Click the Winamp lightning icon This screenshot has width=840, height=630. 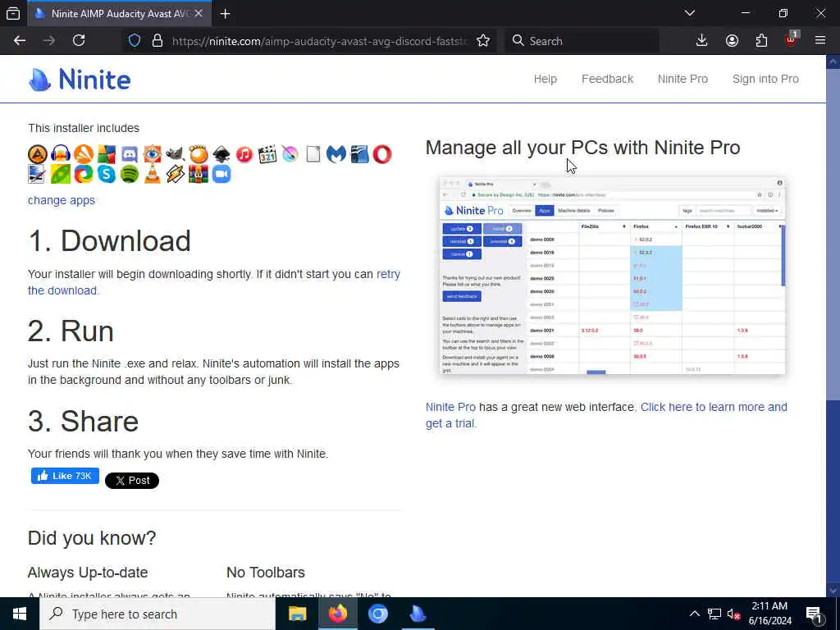(176, 174)
